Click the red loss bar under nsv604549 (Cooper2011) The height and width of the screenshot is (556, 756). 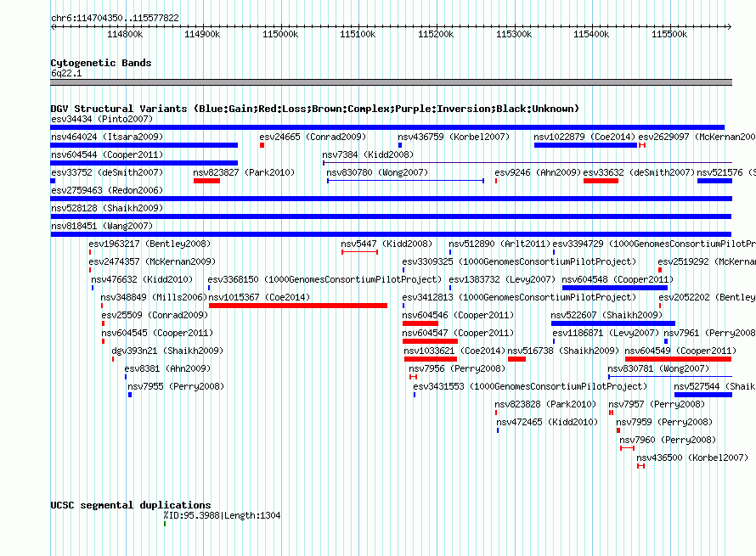point(678,359)
